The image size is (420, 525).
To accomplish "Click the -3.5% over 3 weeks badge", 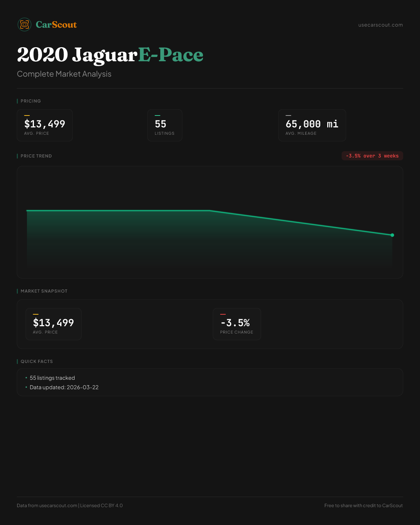I will [372, 156].
